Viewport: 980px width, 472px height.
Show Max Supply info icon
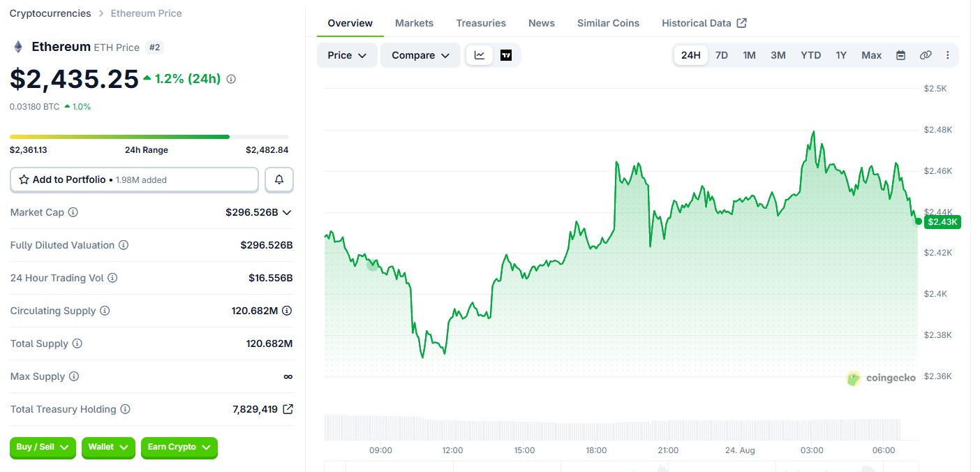[74, 376]
